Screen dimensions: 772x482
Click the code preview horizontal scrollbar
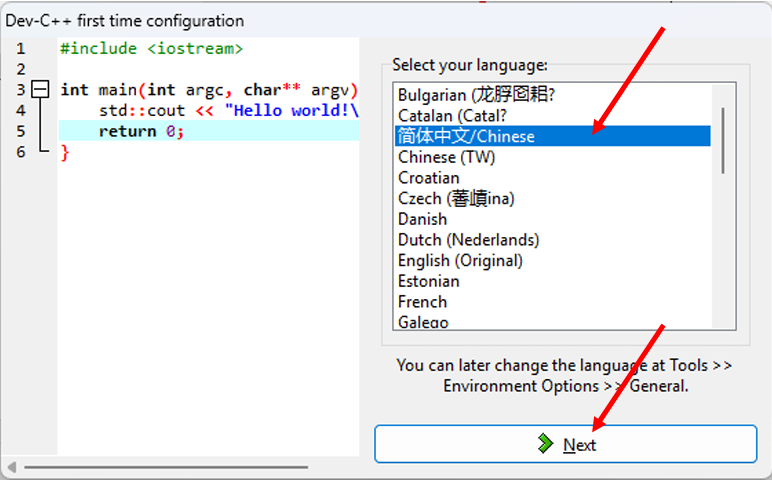tap(166, 466)
